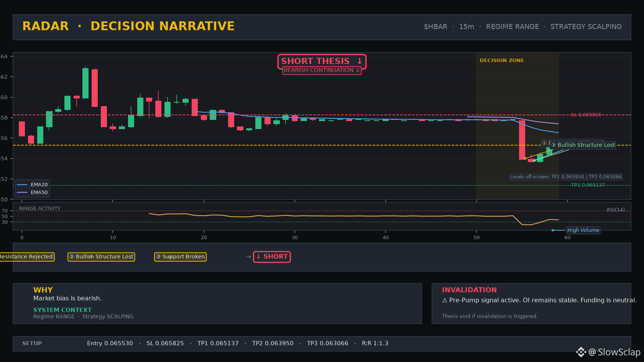Viewport: 644px width, 362px height.
Task: Click the BEARISH CONTINUATION label
Action: (322, 70)
